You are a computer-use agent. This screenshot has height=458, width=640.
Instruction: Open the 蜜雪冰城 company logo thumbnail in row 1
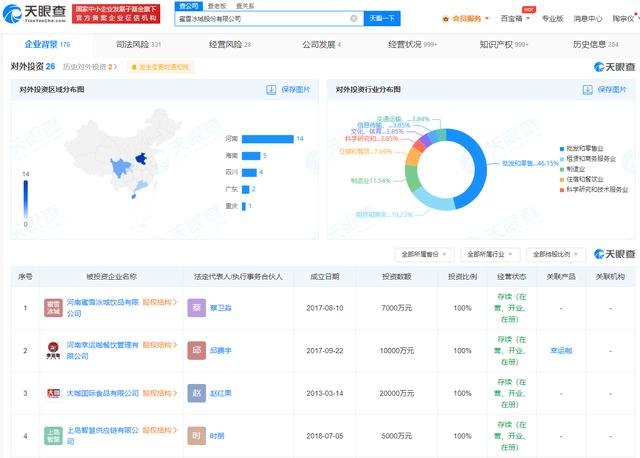(53, 308)
